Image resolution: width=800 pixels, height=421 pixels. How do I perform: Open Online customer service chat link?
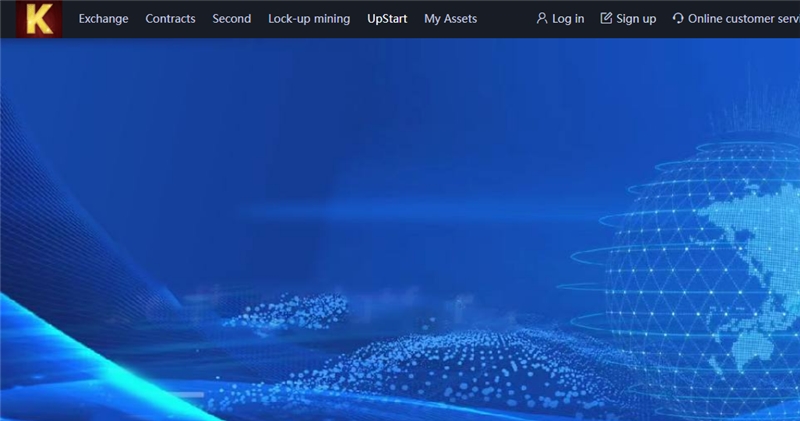[743, 19]
